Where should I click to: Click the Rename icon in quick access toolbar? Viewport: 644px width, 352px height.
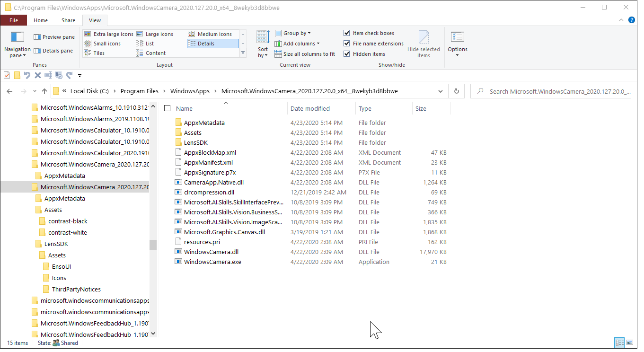[48, 75]
